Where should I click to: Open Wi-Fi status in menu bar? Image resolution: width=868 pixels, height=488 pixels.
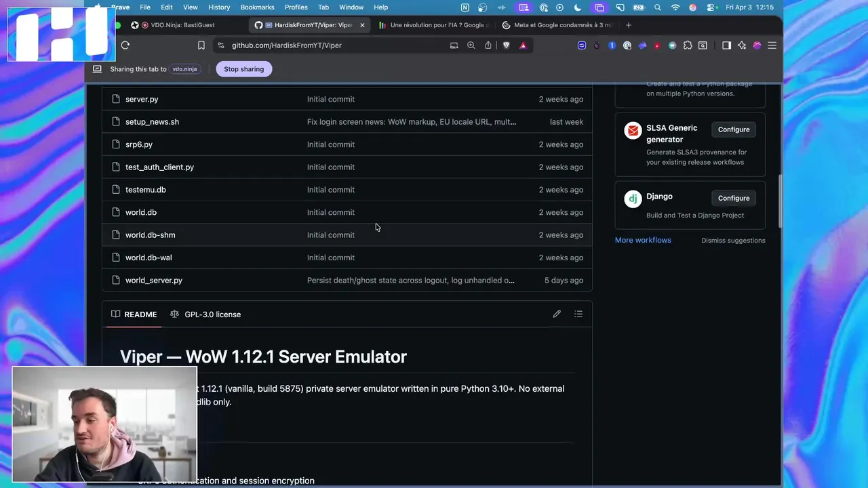click(675, 7)
